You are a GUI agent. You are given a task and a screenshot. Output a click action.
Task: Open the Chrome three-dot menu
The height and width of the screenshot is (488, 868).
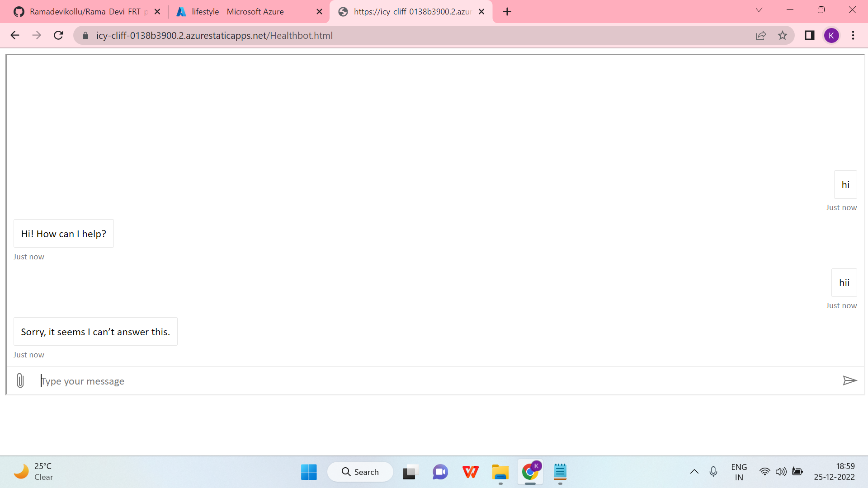click(x=853, y=35)
